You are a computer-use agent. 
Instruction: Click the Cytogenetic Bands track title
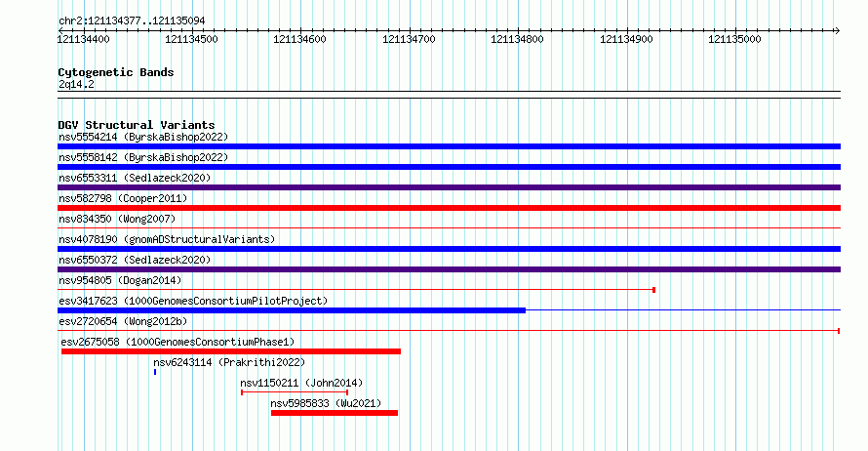point(116,72)
